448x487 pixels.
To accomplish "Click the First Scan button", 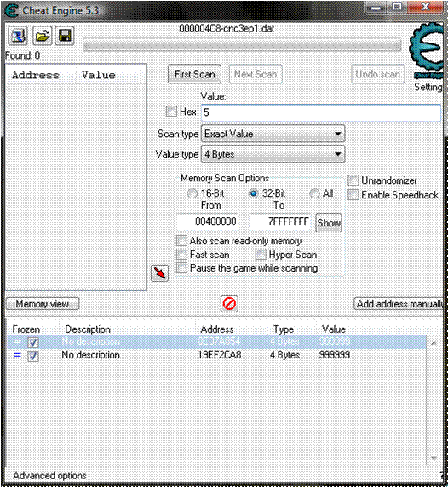I will (x=194, y=74).
